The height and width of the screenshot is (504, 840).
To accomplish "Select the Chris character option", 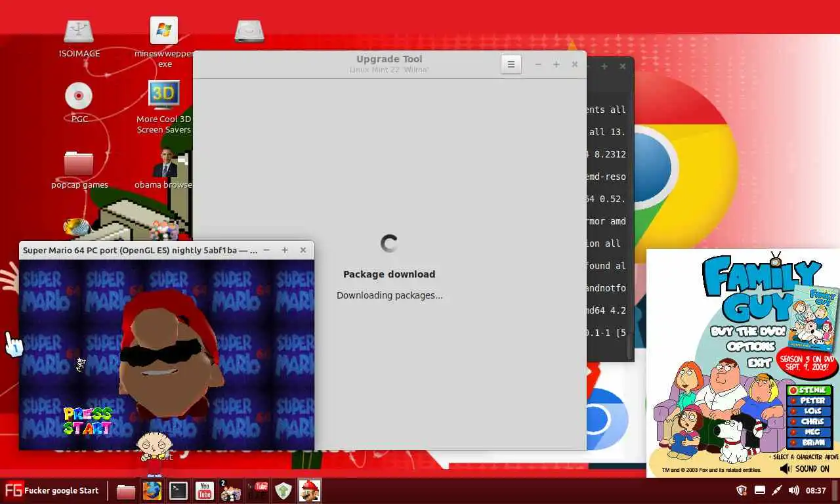I will pos(808,421).
